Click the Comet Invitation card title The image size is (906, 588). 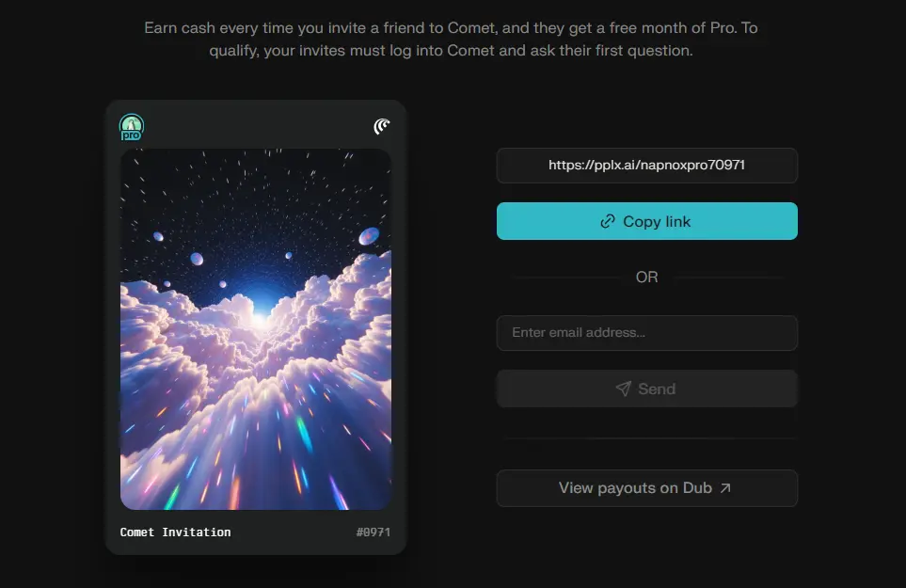[175, 532]
